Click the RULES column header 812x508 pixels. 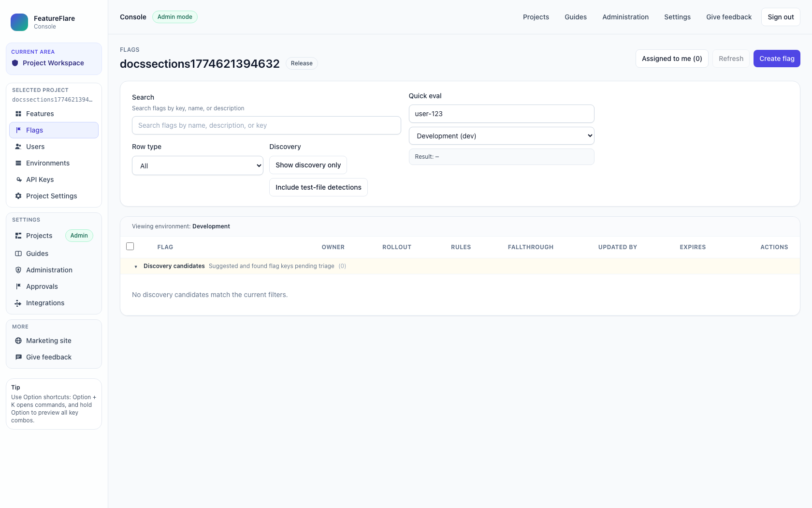pos(461,247)
